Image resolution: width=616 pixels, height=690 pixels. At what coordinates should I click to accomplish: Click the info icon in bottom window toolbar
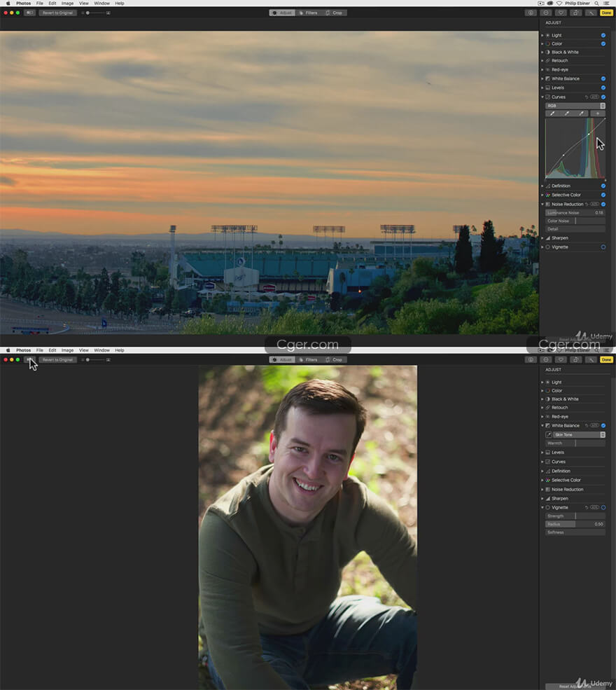tap(530, 359)
